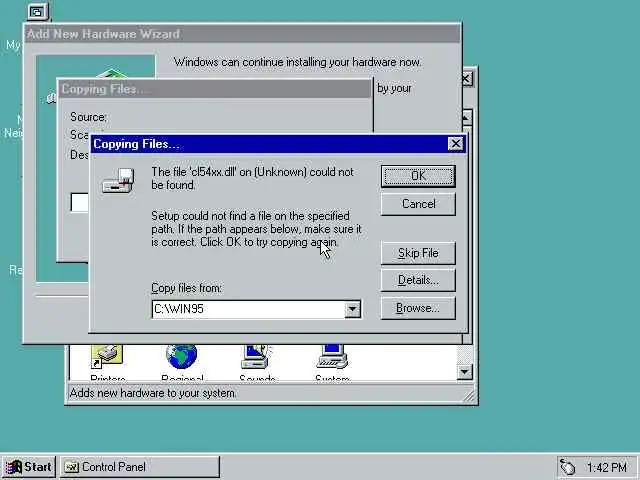The width and height of the screenshot is (640, 480).
Task: Browse for the file location
Action: (418, 308)
